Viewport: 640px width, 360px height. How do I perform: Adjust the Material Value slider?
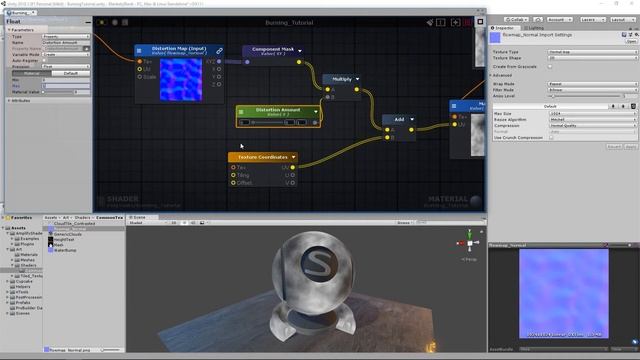58,92
